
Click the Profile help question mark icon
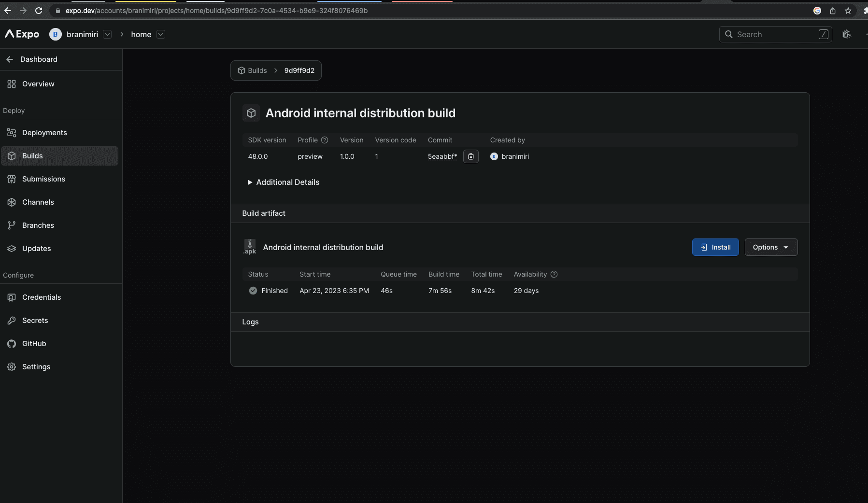tap(325, 140)
